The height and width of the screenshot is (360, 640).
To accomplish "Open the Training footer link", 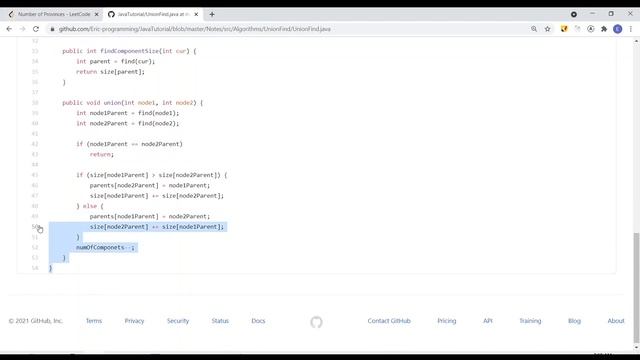I will [530, 321].
